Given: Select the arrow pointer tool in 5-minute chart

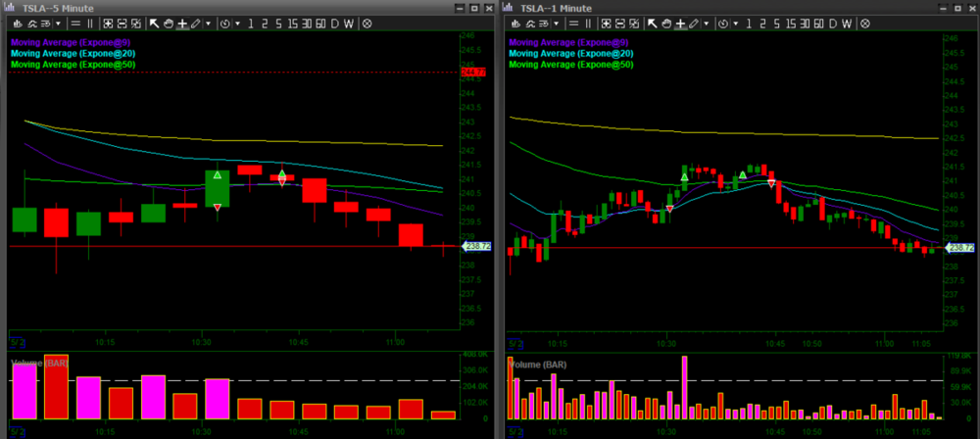Looking at the screenshot, I should pyautogui.click(x=155, y=23).
